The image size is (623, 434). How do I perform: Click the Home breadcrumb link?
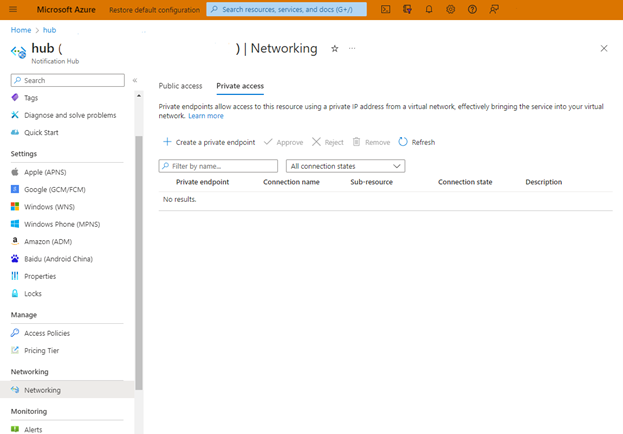pos(21,30)
